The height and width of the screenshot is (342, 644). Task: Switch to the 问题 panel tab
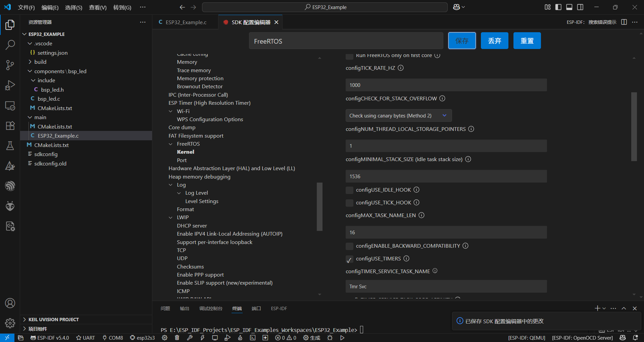pyautogui.click(x=165, y=308)
